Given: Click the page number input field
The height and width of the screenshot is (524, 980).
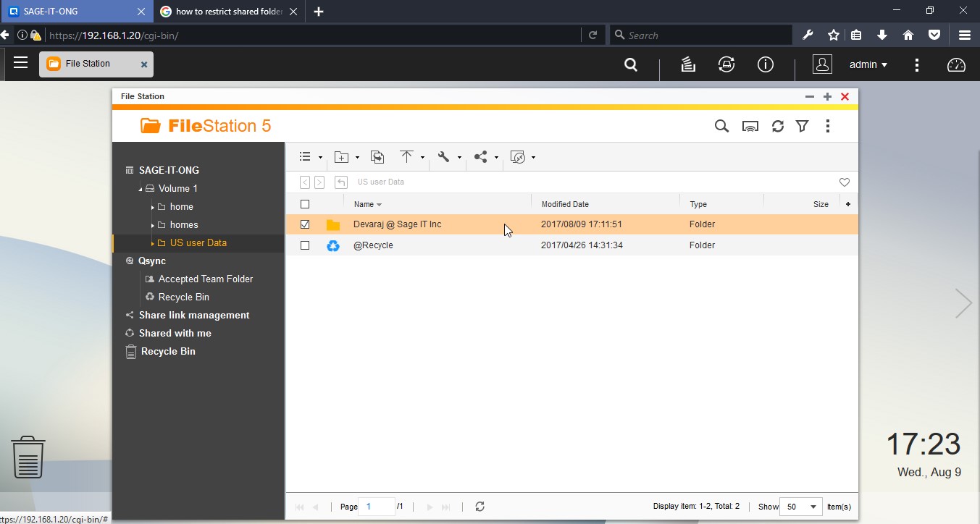Looking at the screenshot, I should pos(377,507).
